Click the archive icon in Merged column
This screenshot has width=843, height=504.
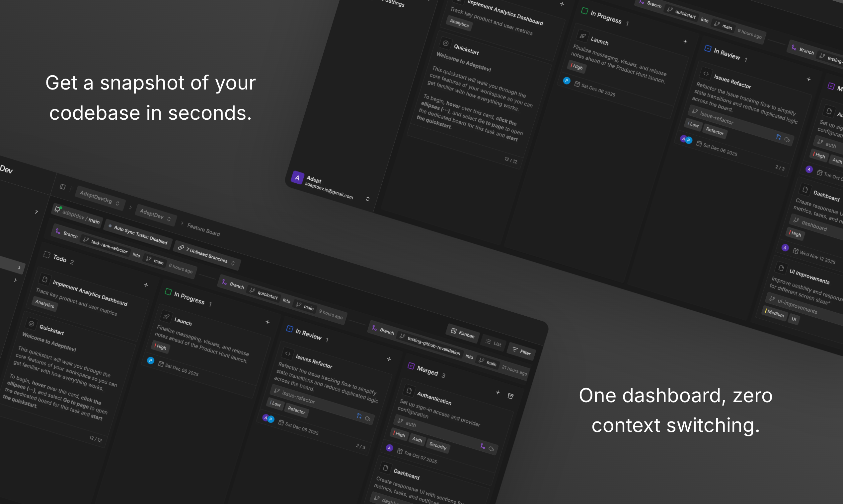coord(510,396)
